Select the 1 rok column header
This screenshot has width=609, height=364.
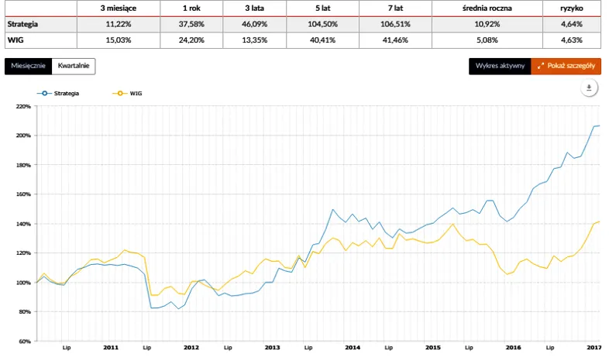pos(190,8)
